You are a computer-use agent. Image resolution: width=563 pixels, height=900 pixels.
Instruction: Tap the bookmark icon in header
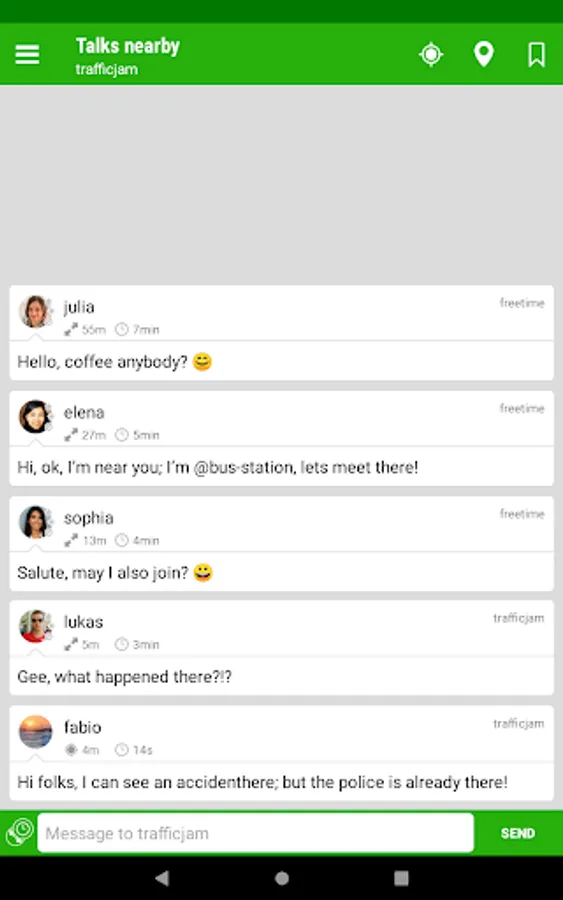coord(537,55)
